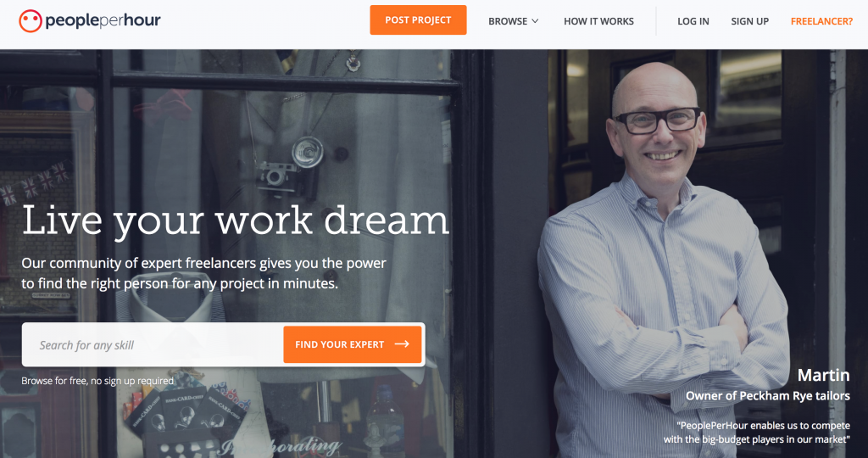Click the arrow icon inside Find Your Expert
Image resolution: width=868 pixels, height=458 pixels.
(402, 343)
